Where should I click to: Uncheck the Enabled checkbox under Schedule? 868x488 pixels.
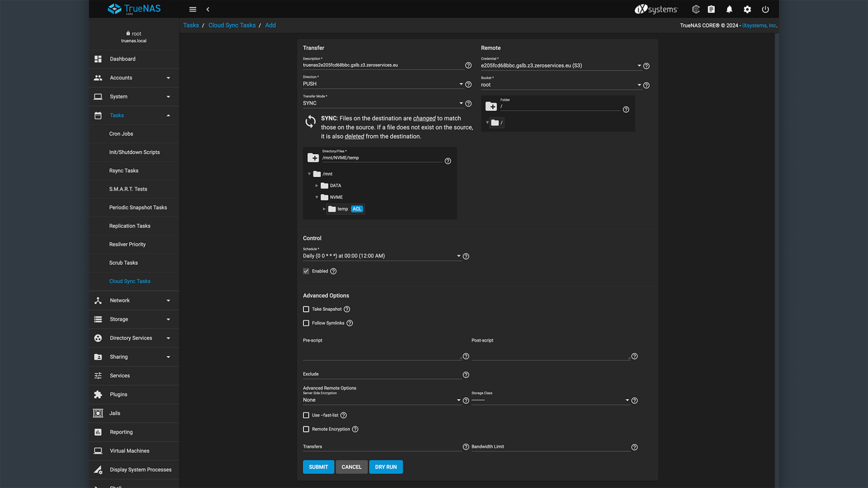[x=306, y=271]
